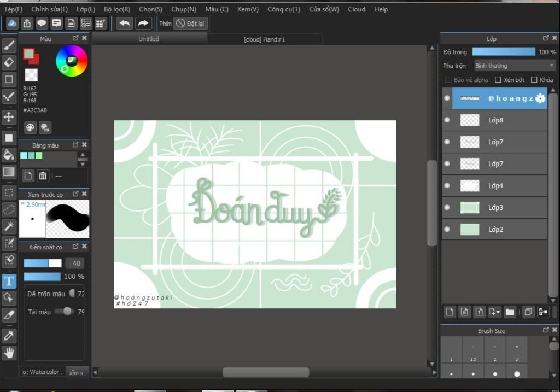Toggle visibility of Lớp3 layer
560x392 pixels.
[x=447, y=207]
